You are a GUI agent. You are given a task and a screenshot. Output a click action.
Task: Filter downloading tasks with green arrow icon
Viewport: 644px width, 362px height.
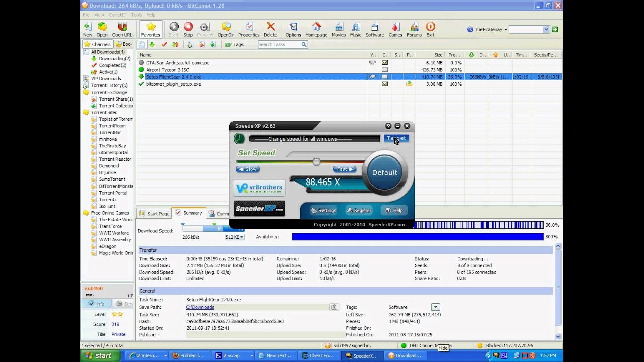click(x=153, y=44)
